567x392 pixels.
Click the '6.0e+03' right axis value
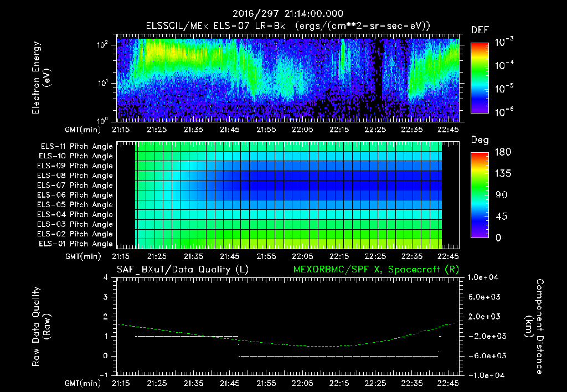484,297
